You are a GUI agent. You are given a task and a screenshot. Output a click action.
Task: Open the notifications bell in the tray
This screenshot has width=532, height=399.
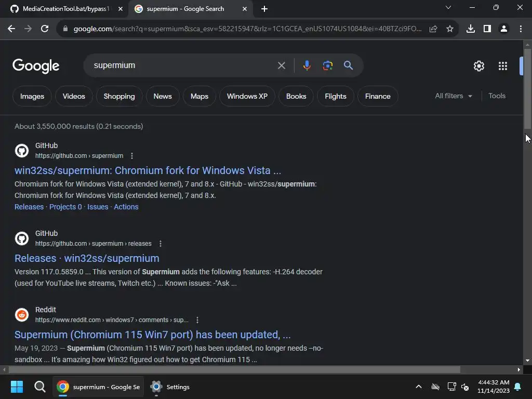click(518, 387)
